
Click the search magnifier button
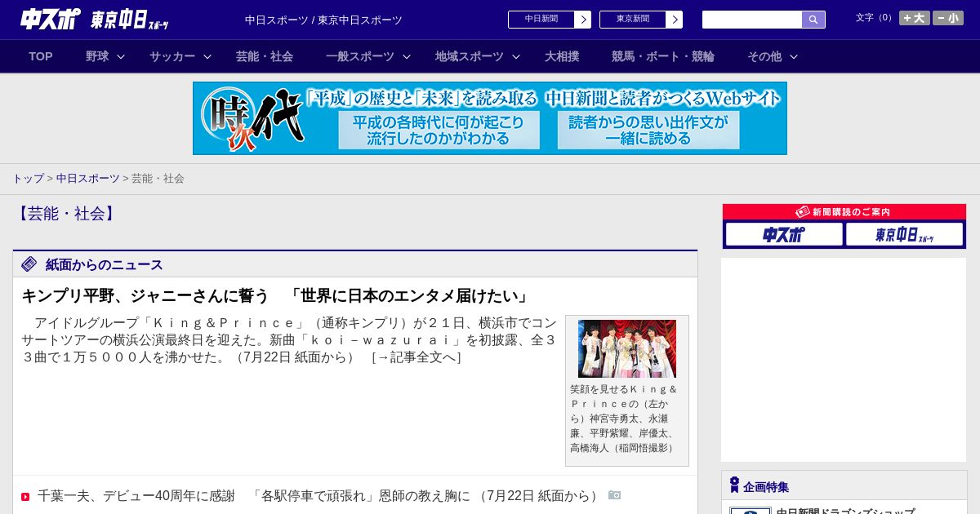[813, 20]
